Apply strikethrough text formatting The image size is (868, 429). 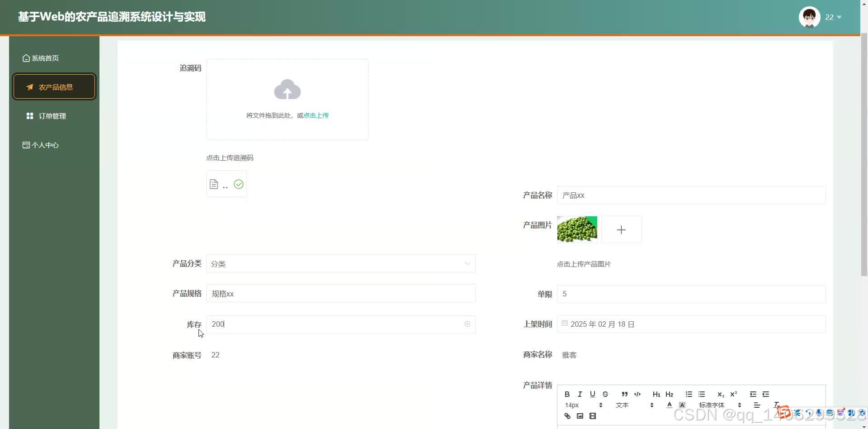(605, 394)
